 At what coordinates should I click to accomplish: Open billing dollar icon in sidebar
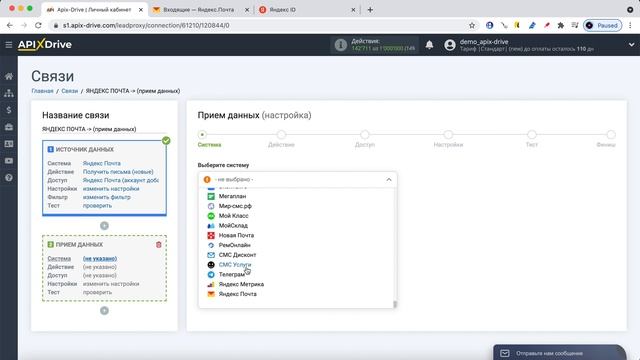pyautogui.click(x=9, y=110)
